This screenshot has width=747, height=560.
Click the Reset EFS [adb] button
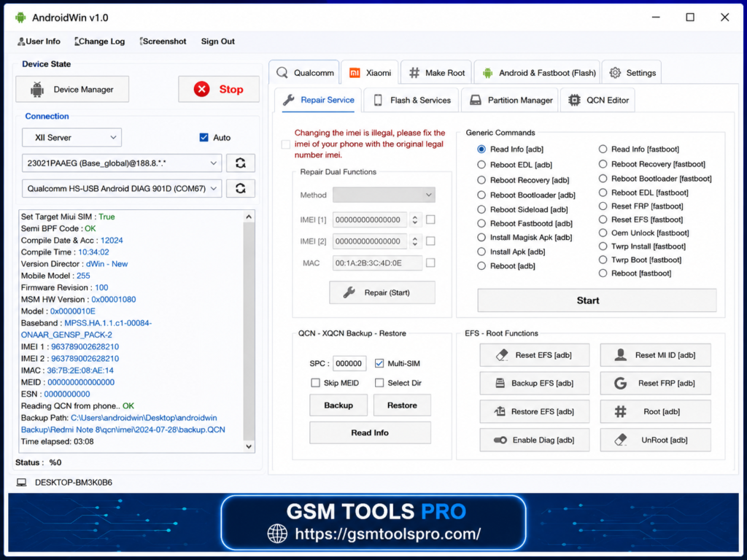tap(535, 355)
